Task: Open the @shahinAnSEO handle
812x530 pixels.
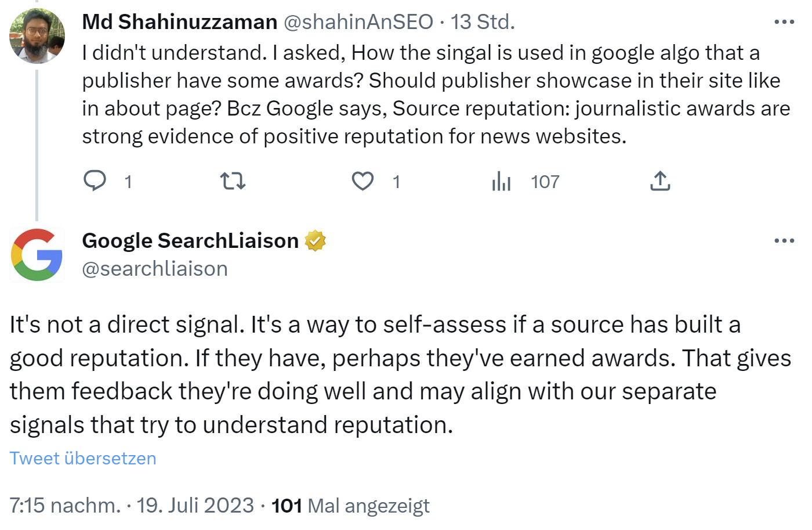Action: click(x=358, y=22)
